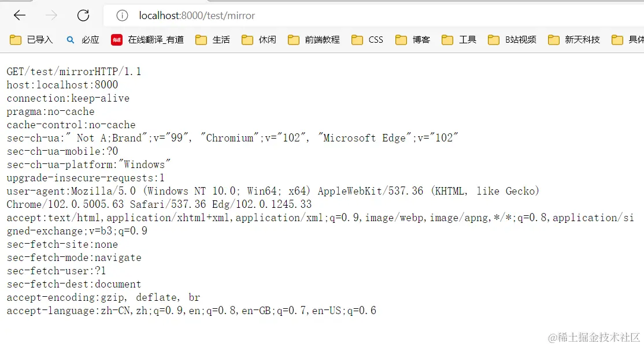Focus the address bar showing localhost:8000/test/mirror

[x=373, y=16]
